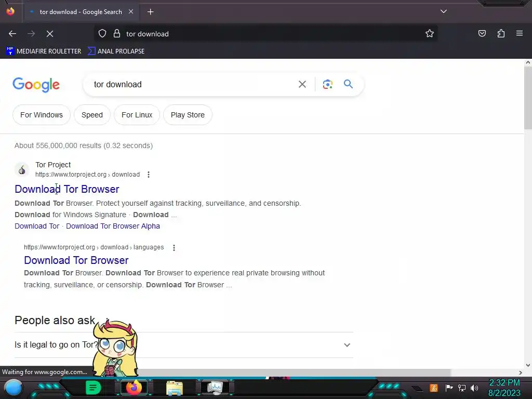Bookmark this page with the star icon
The width and height of the screenshot is (532, 399).
click(x=430, y=34)
